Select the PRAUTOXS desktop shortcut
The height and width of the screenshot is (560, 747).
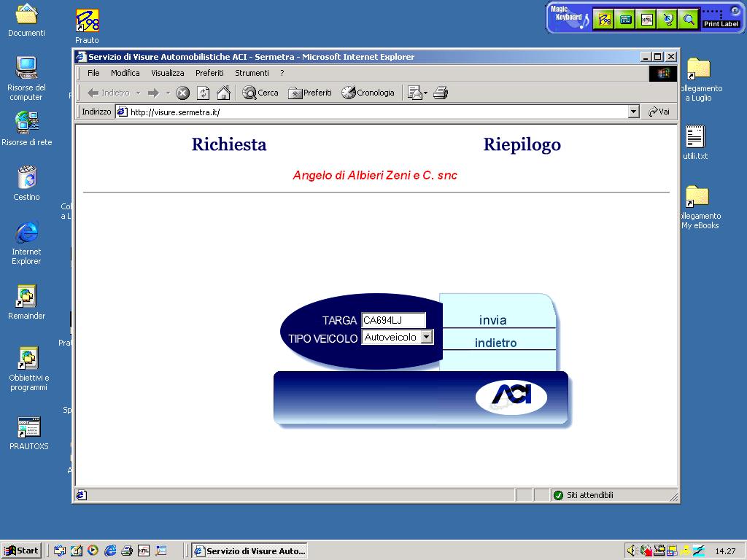click(28, 433)
